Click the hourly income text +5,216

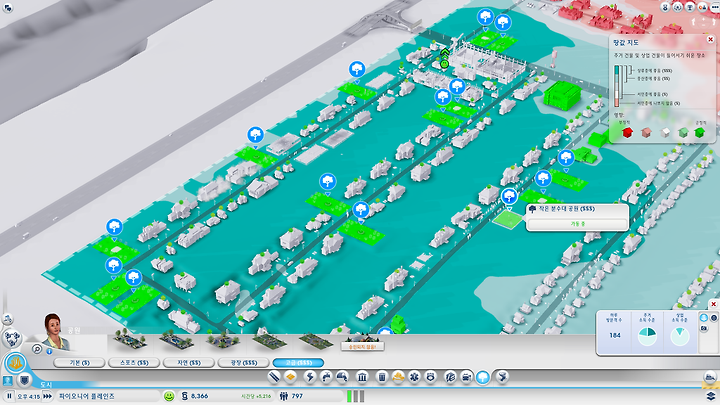[x=256, y=396]
